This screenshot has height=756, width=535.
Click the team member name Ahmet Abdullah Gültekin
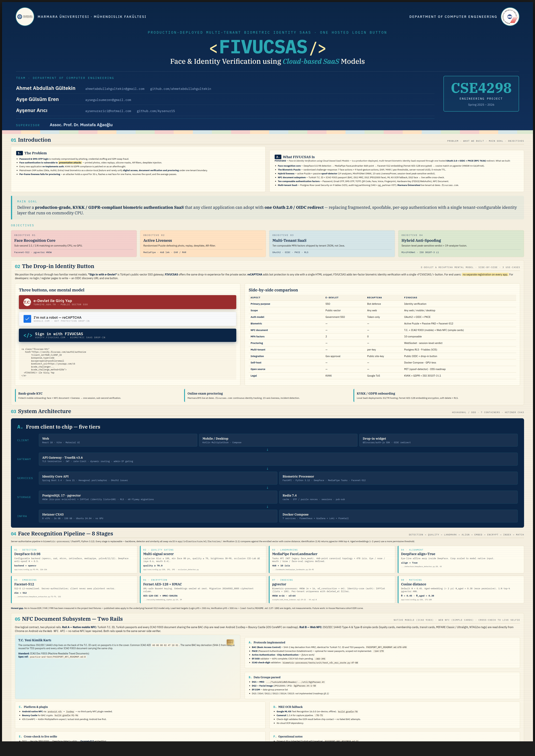[x=46, y=88]
